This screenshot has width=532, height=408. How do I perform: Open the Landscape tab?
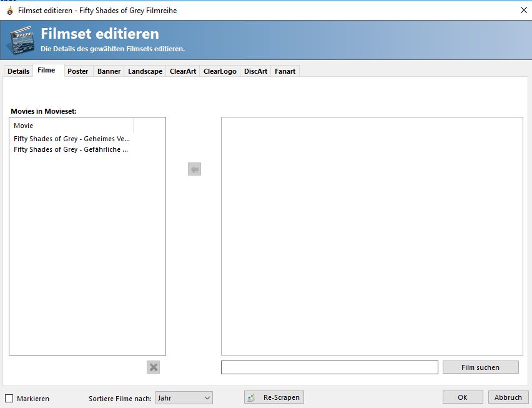point(145,71)
